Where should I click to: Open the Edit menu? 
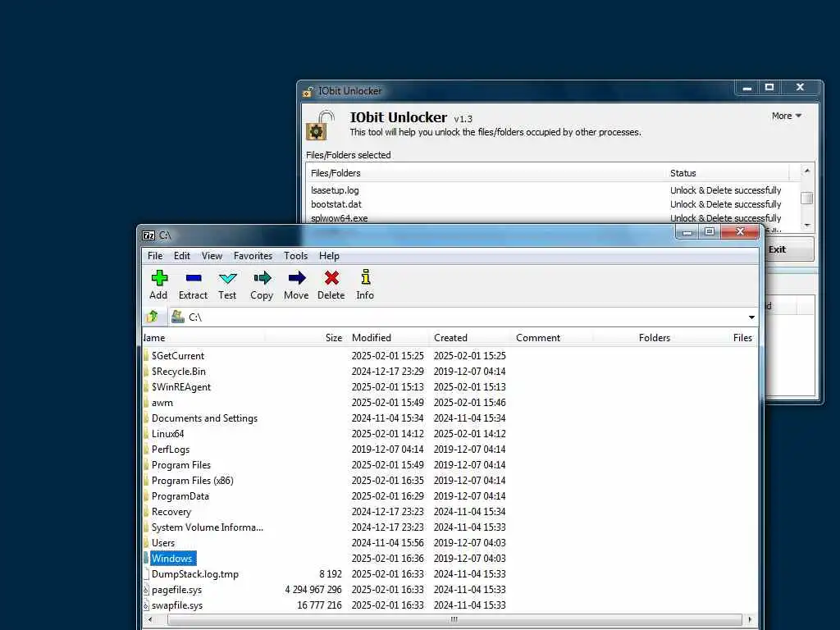pyautogui.click(x=181, y=256)
